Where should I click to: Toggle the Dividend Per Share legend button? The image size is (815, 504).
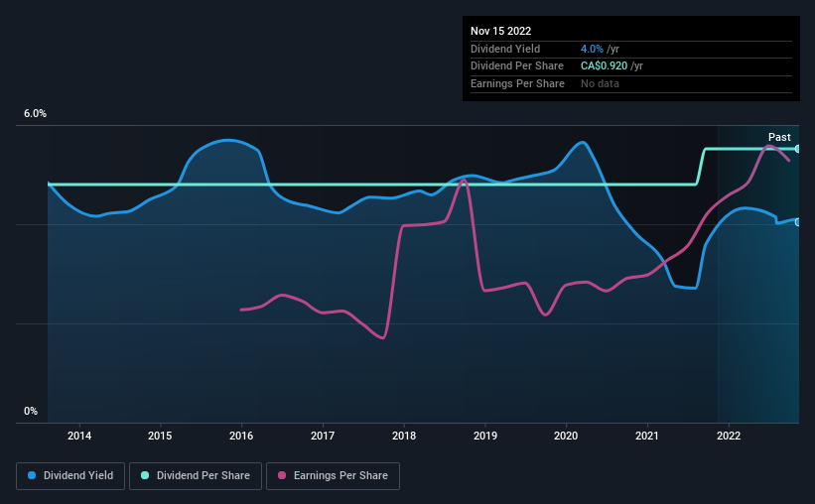pos(196,476)
